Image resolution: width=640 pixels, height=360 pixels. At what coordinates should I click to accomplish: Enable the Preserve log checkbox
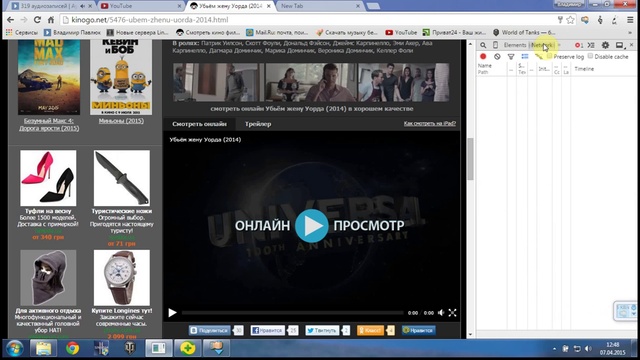click(x=550, y=56)
